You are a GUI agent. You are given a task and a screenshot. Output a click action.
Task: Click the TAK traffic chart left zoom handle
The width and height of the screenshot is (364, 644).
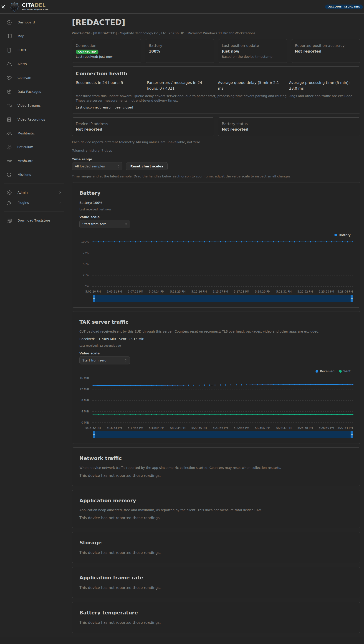click(x=94, y=435)
